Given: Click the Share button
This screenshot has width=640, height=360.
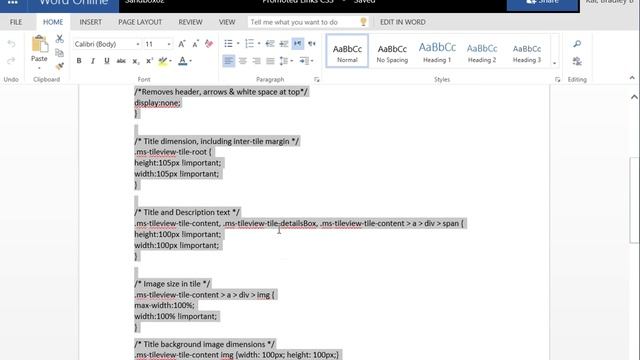Looking at the screenshot, I should (542, 4).
